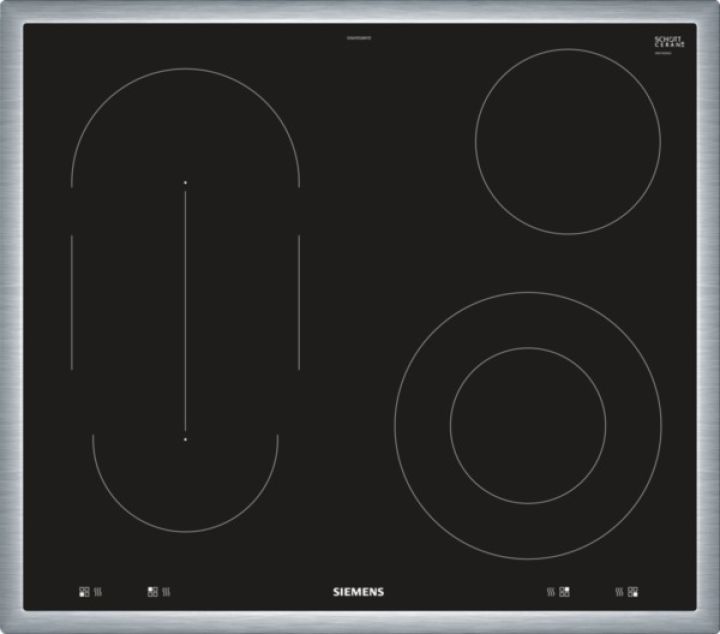Tap the front-left zone indicator icon

coord(84,592)
